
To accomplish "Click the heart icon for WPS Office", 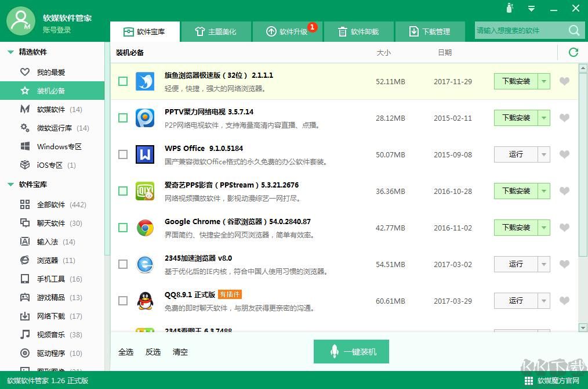I will 564,154.
